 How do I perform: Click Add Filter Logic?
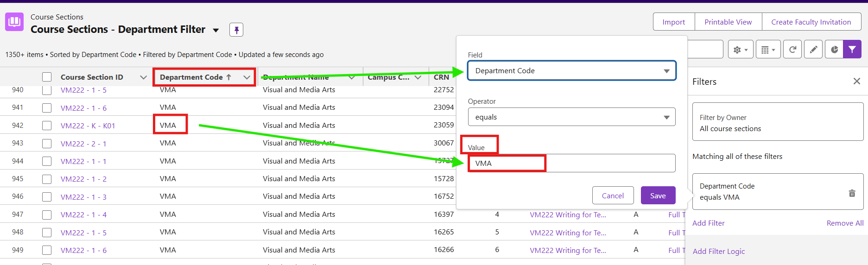(x=719, y=252)
